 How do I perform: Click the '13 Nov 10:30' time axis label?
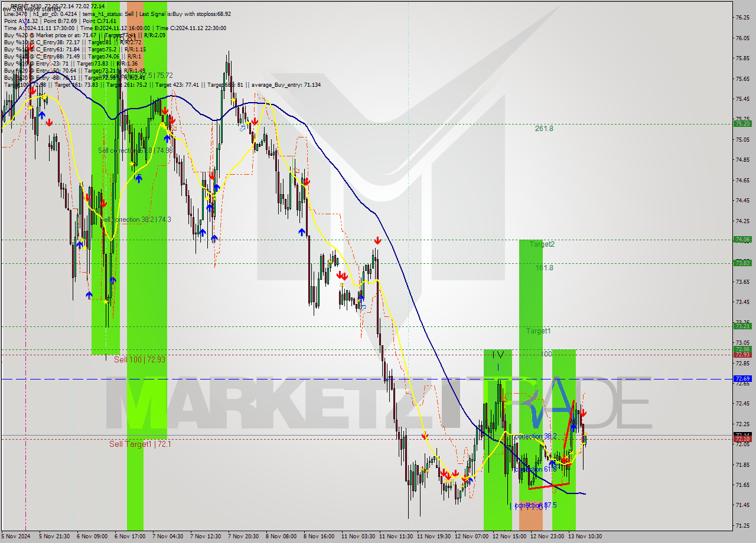585,537
